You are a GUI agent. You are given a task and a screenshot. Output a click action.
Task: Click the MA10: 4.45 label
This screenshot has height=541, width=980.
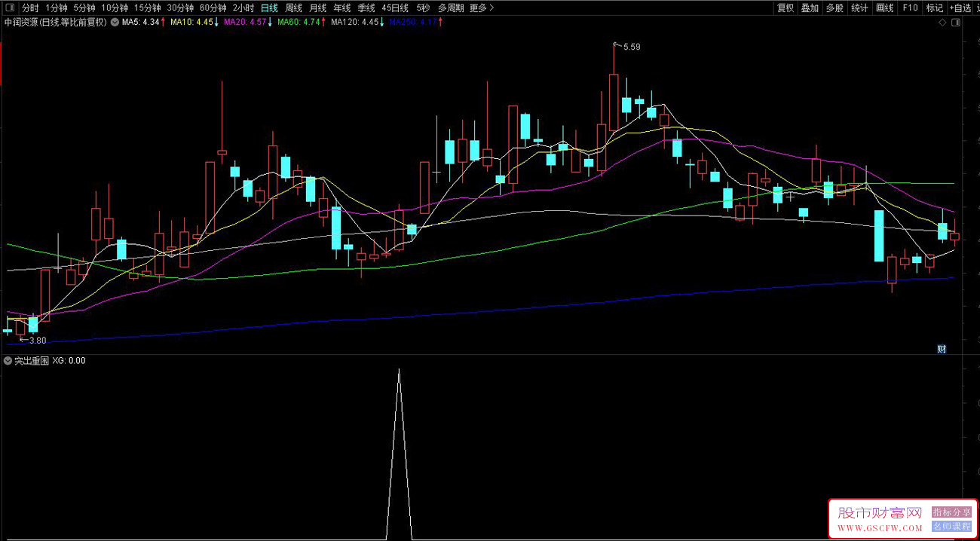click(191, 23)
